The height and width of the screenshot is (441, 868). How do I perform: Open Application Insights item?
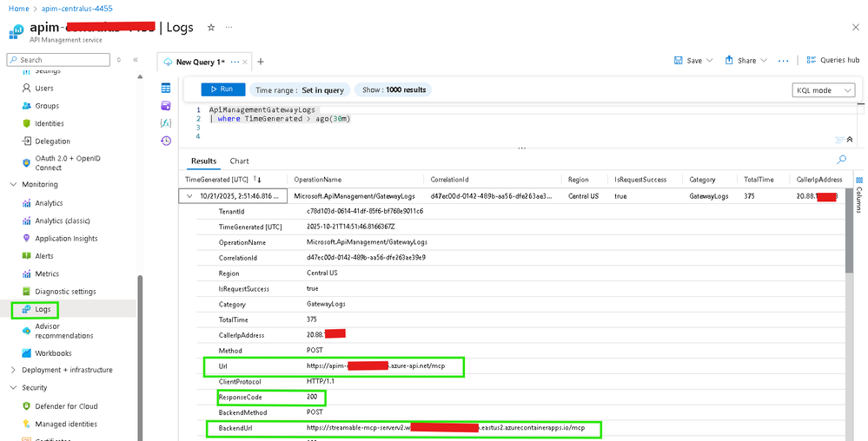click(66, 239)
